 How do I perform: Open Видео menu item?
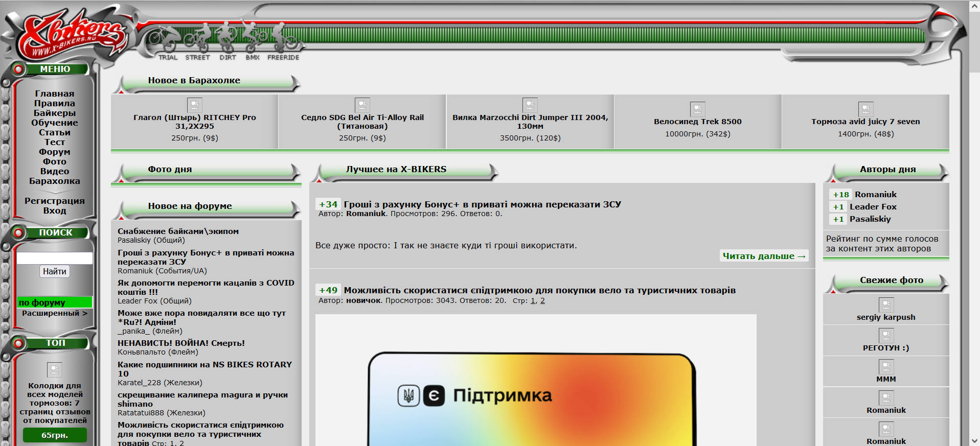point(55,171)
